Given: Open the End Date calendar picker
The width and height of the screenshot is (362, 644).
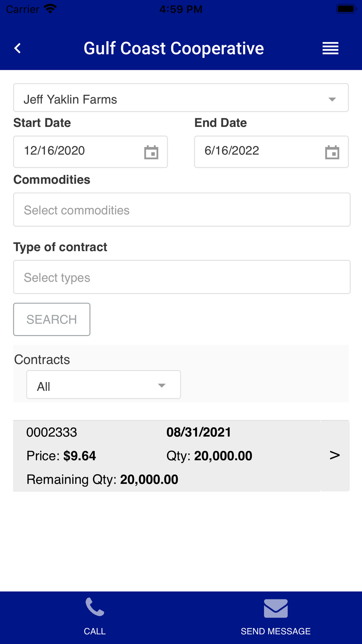Looking at the screenshot, I should [x=332, y=152].
